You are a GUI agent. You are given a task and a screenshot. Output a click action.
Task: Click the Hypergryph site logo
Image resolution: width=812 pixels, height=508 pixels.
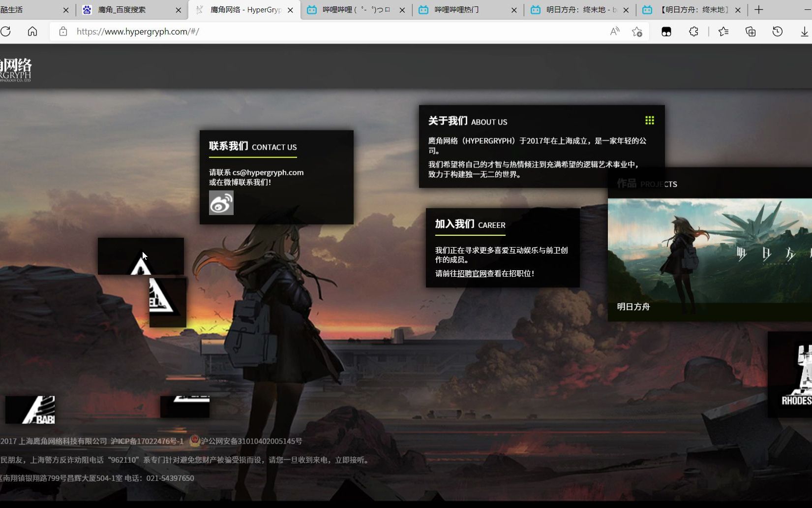click(x=16, y=70)
